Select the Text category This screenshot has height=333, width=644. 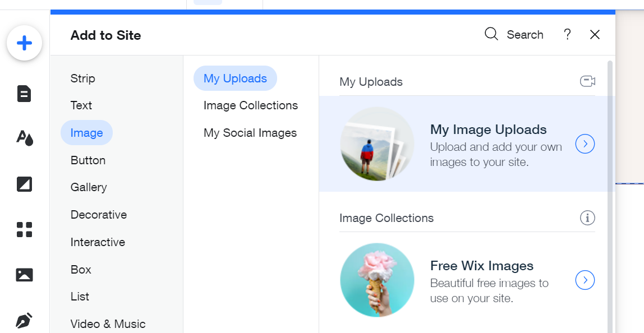tap(81, 105)
